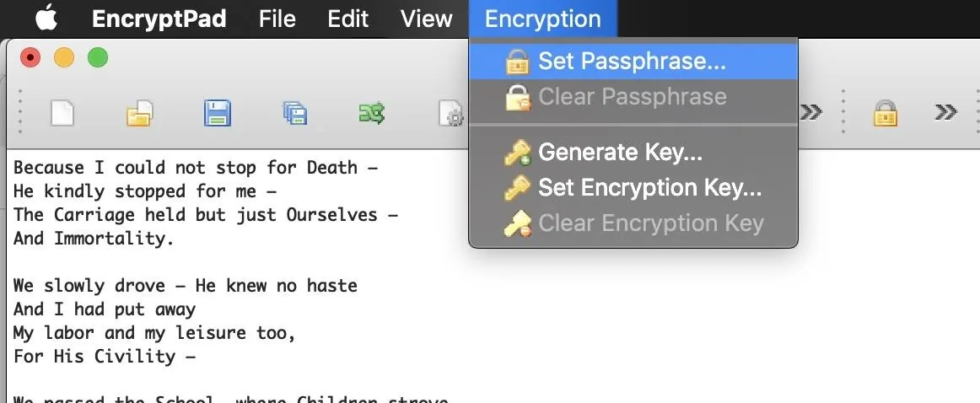This screenshot has height=403, width=980.
Task: Expand the overflow chevron right of the padlock
Action: point(945,112)
